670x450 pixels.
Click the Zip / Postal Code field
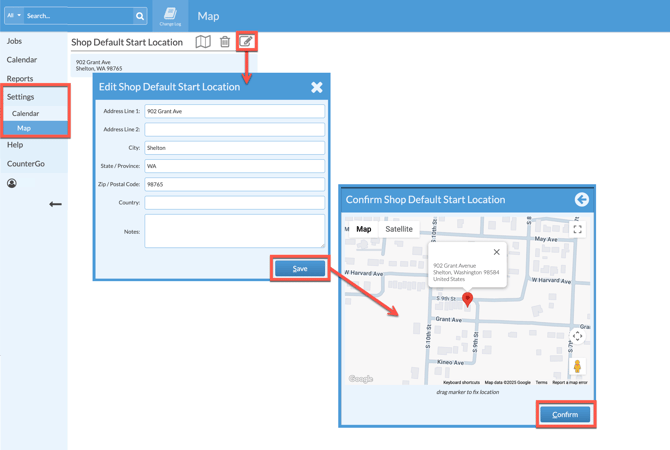coord(235,184)
